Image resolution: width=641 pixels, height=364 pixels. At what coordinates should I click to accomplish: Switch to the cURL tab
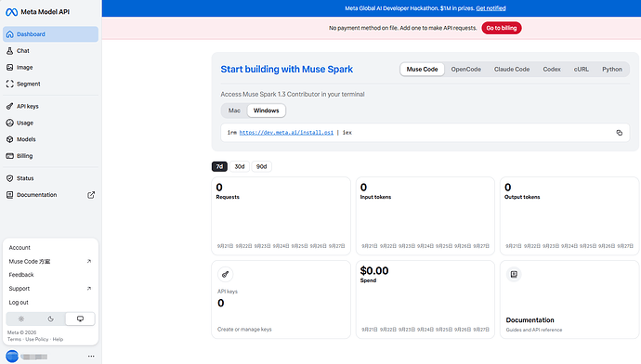(x=581, y=69)
